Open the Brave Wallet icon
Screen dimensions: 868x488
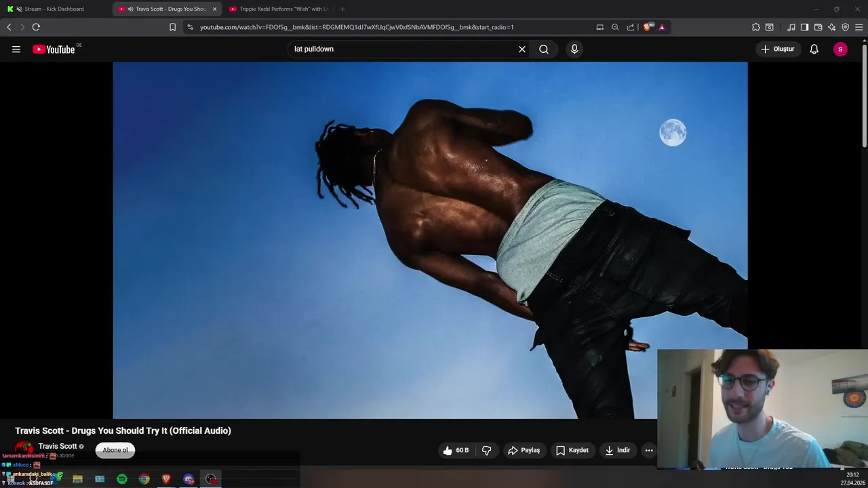click(818, 27)
